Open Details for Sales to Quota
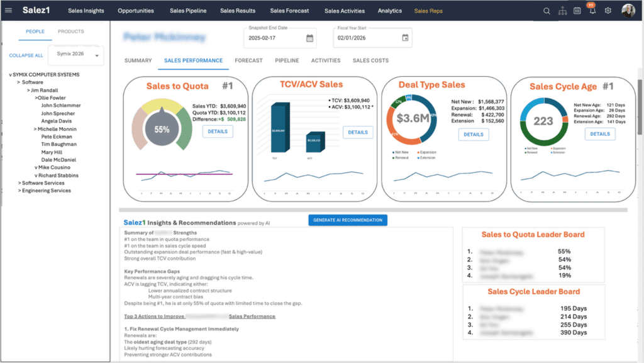This screenshot has height=363, width=644. 217,131
